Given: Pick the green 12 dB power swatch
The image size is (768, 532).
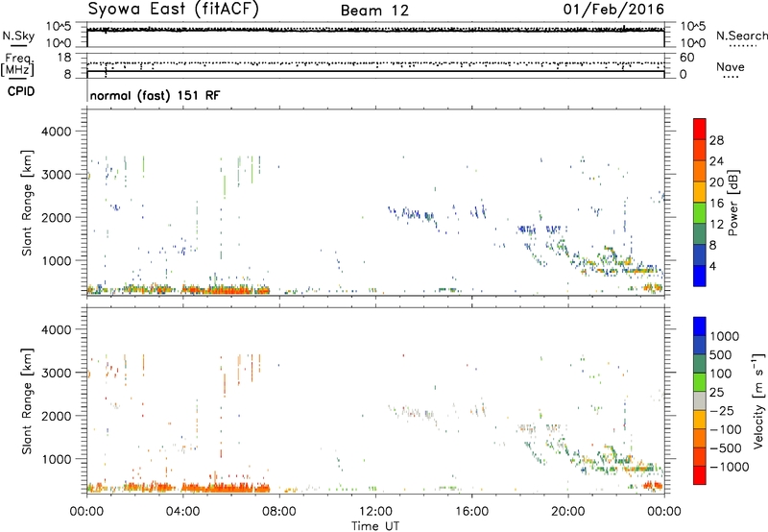Looking at the screenshot, I should pyautogui.click(x=700, y=213).
